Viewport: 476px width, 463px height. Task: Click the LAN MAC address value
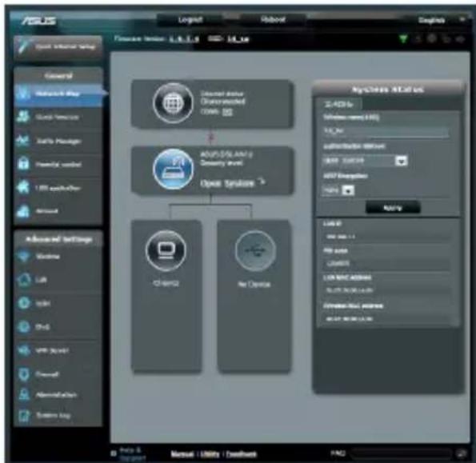click(x=386, y=290)
